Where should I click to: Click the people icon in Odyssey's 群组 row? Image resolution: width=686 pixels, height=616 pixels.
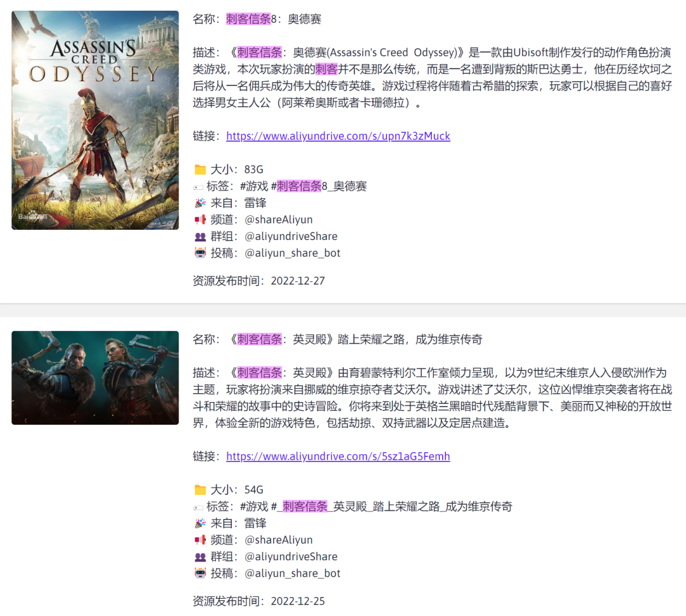pos(200,237)
